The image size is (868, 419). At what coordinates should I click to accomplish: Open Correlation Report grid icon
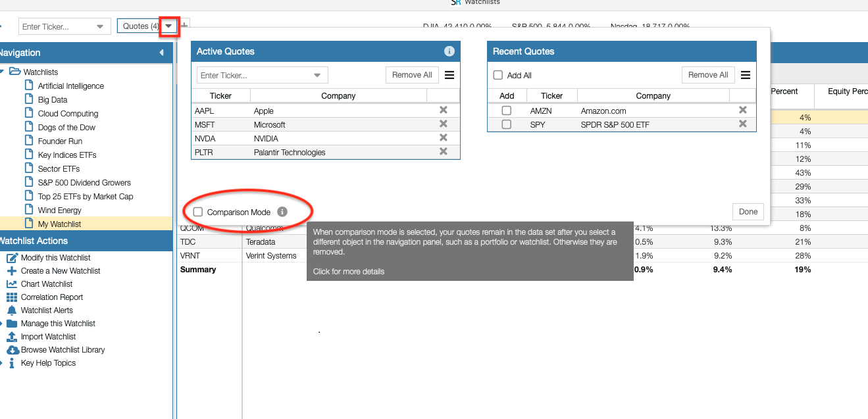[12, 297]
